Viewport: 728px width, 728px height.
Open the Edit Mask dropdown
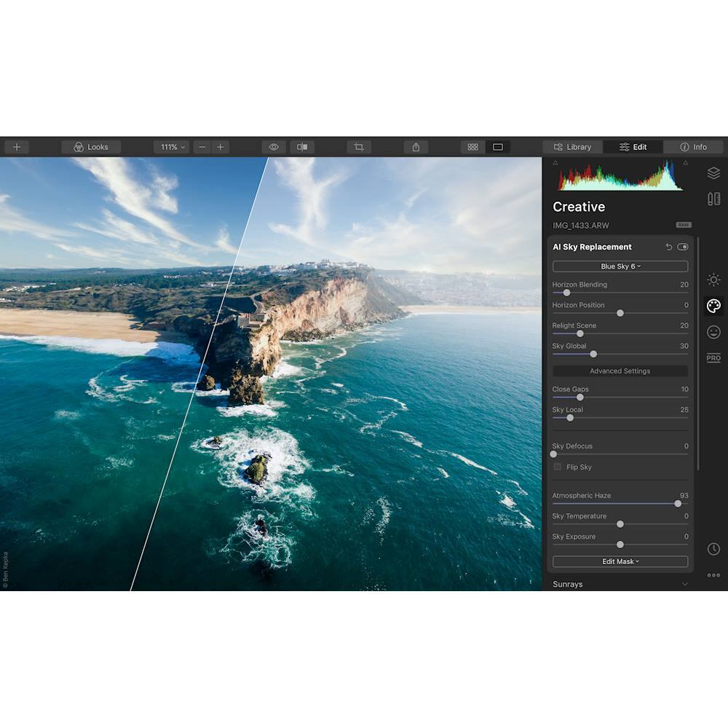620,562
